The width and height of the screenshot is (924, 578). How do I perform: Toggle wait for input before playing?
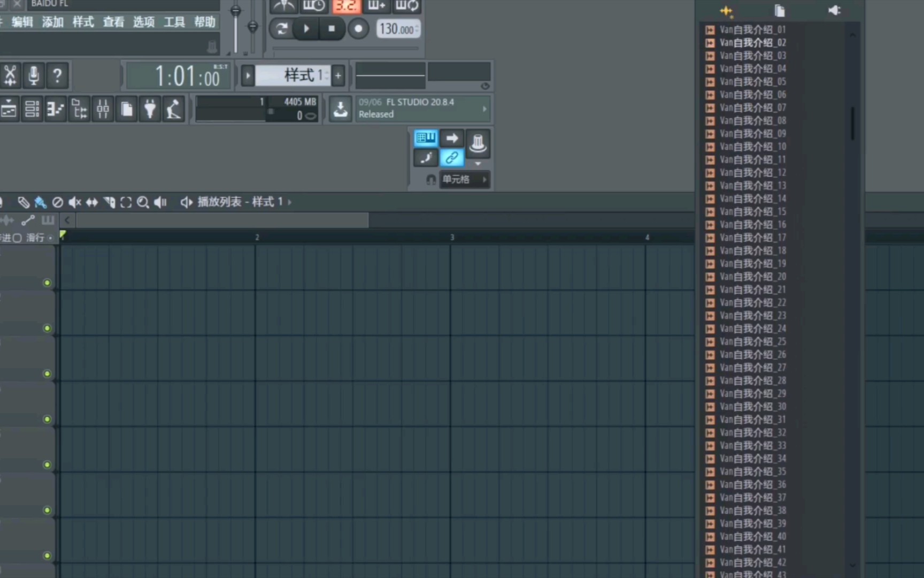[x=314, y=6]
